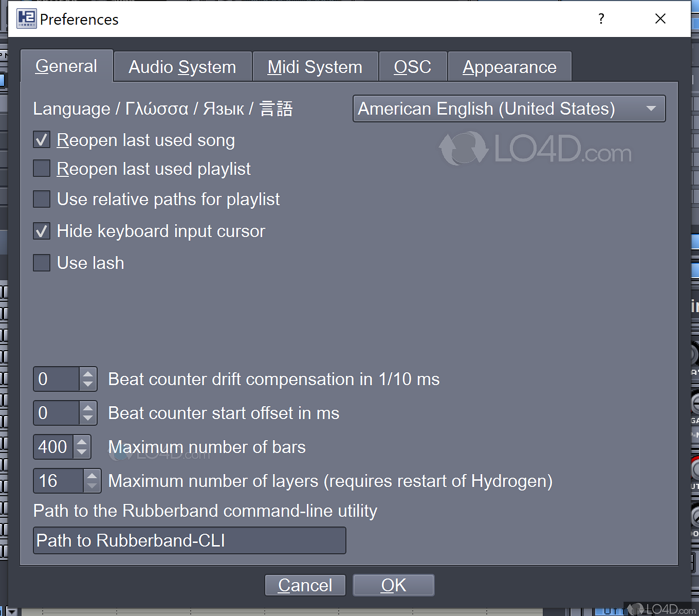Click the help question mark icon
699x616 pixels.
pos(600,19)
